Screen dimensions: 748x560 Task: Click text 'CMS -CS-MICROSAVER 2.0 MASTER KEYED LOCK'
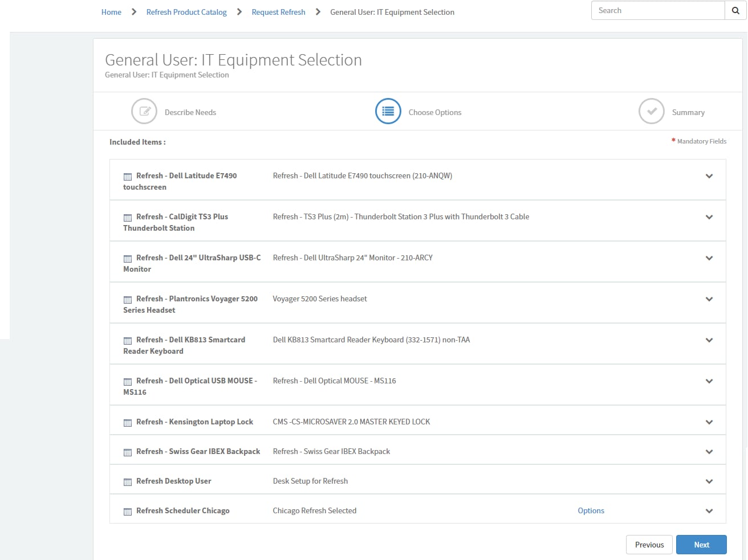(x=352, y=422)
